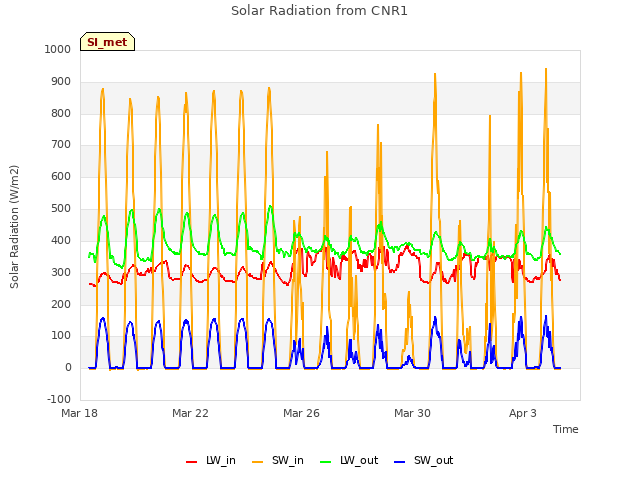Click the 100 y-axis tick label
The width and height of the screenshot is (640, 480).
point(61,336)
